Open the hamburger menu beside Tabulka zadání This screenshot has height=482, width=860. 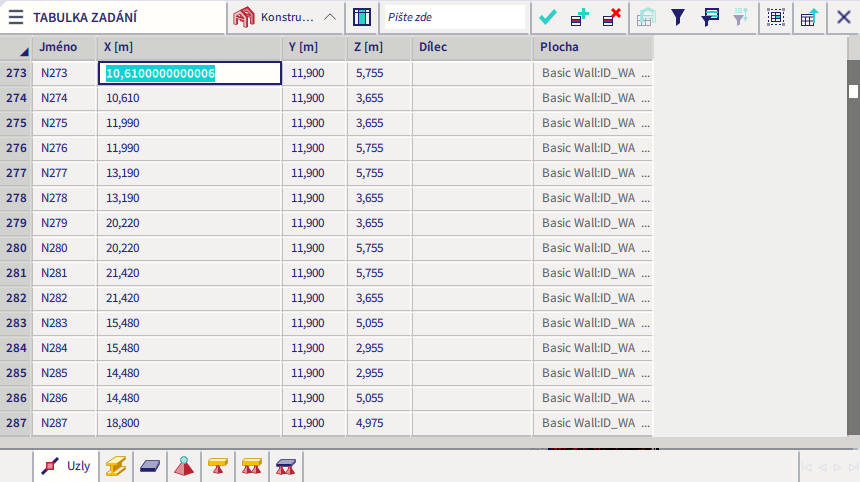point(16,17)
